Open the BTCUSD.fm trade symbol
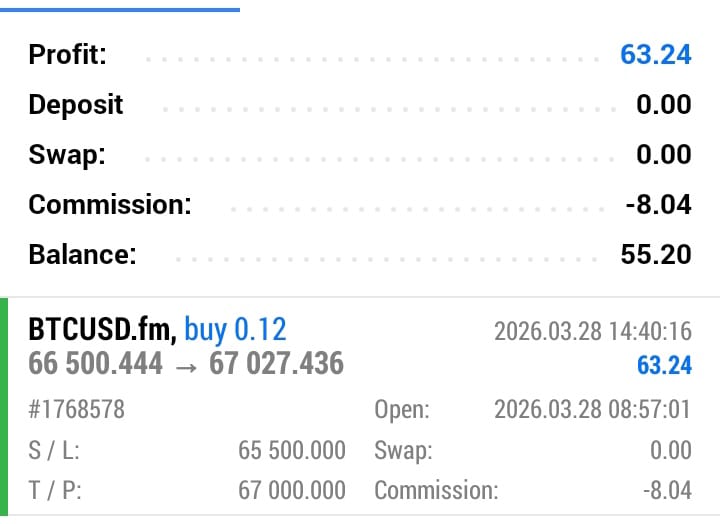Image resolution: width=720 pixels, height=524 pixels. click(x=103, y=329)
